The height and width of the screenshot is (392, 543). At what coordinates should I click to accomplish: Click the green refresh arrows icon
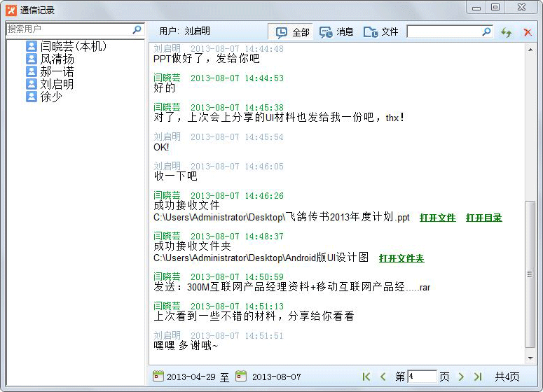click(507, 32)
